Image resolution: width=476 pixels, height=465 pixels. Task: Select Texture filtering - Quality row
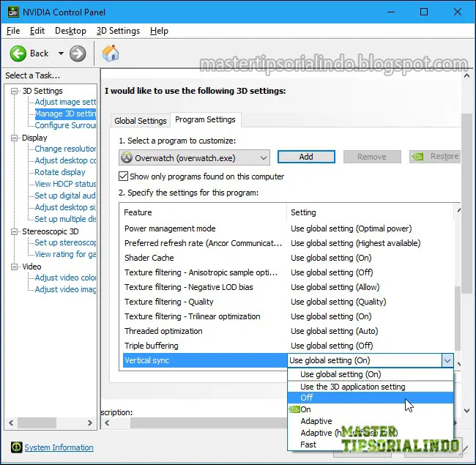tap(288, 302)
